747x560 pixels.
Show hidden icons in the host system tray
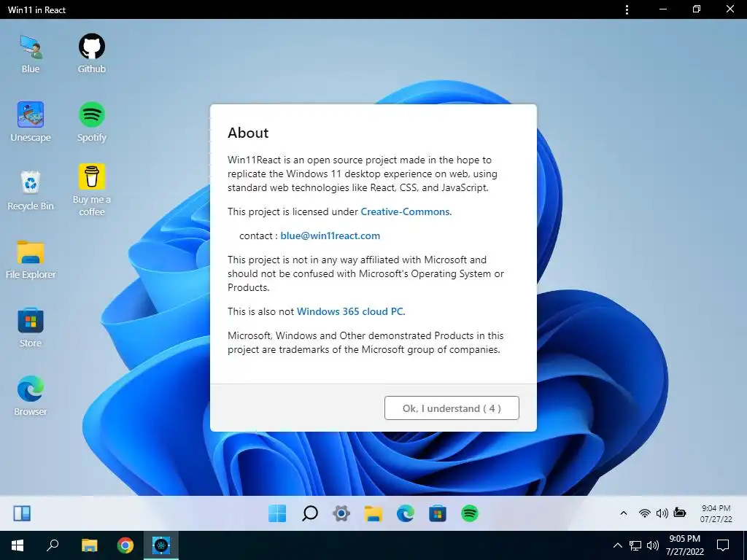click(617, 545)
